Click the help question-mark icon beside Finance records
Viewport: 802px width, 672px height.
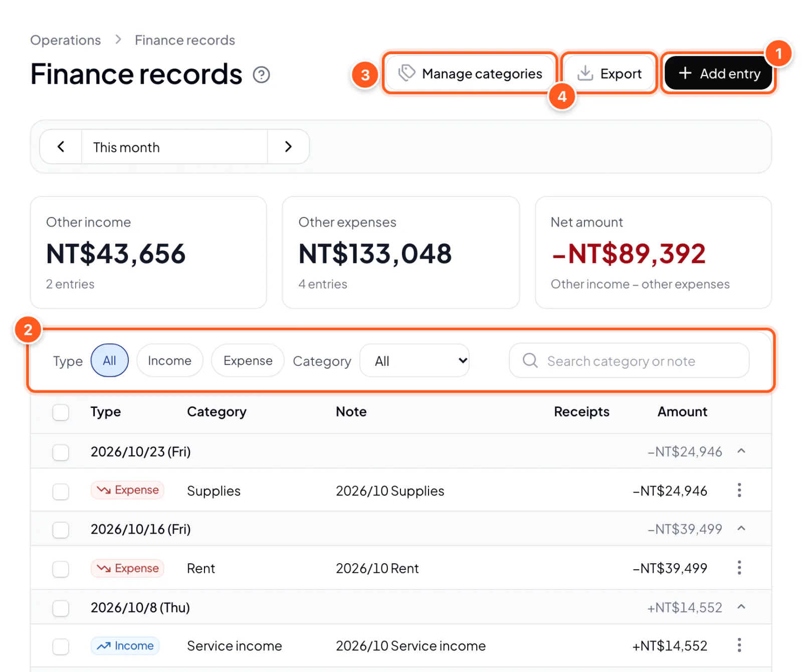[x=261, y=75]
